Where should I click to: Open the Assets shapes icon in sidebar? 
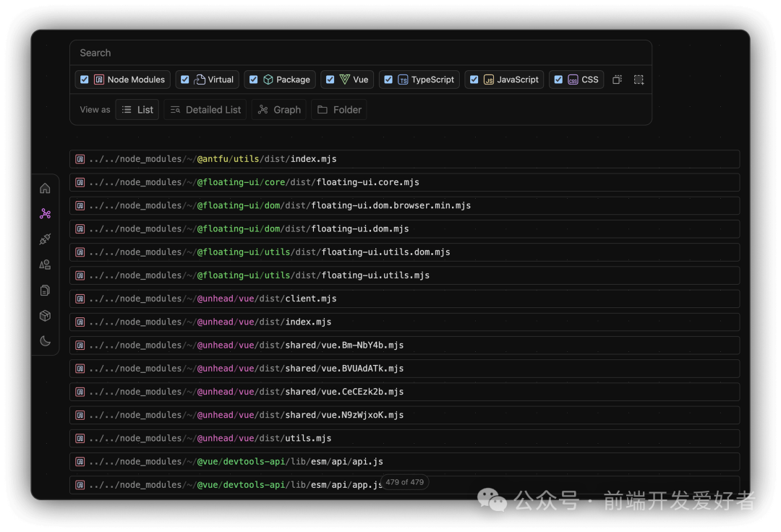coord(45,265)
